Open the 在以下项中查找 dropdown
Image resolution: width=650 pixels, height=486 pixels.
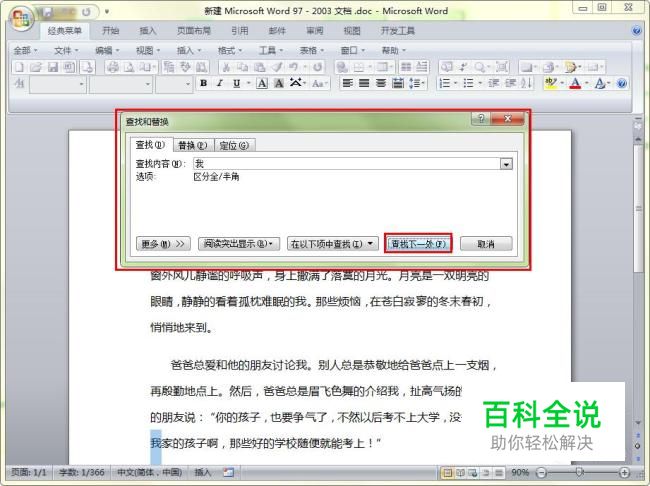click(332, 244)
